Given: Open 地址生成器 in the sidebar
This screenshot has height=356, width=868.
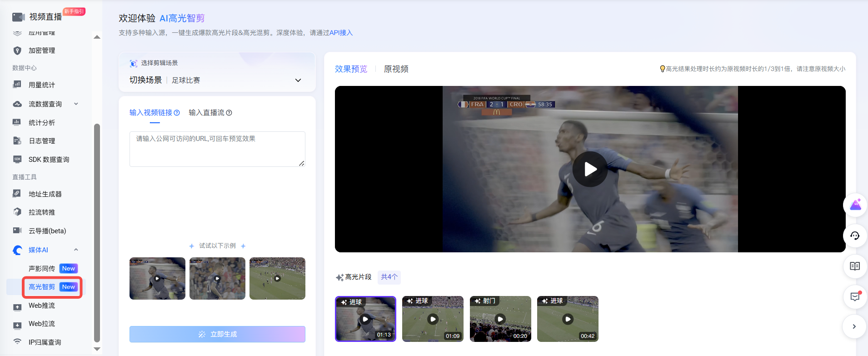Looking at the screenshot, I should coord(45,194).
